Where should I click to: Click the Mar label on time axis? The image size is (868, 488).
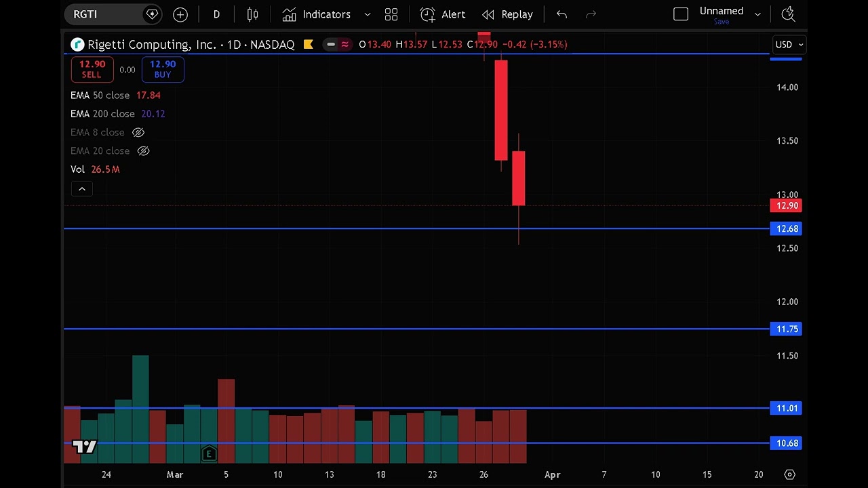point(175,474)
